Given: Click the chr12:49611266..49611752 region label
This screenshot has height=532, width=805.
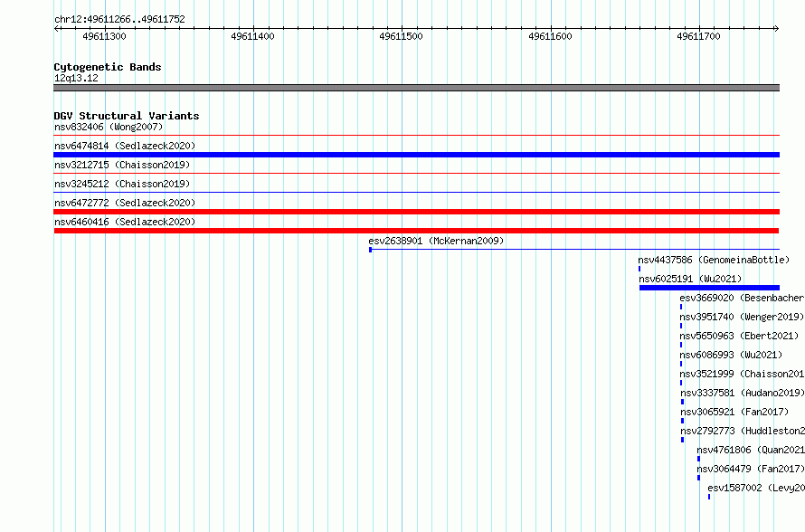Looking at the screenshot, I should click(x=119, y=20).
